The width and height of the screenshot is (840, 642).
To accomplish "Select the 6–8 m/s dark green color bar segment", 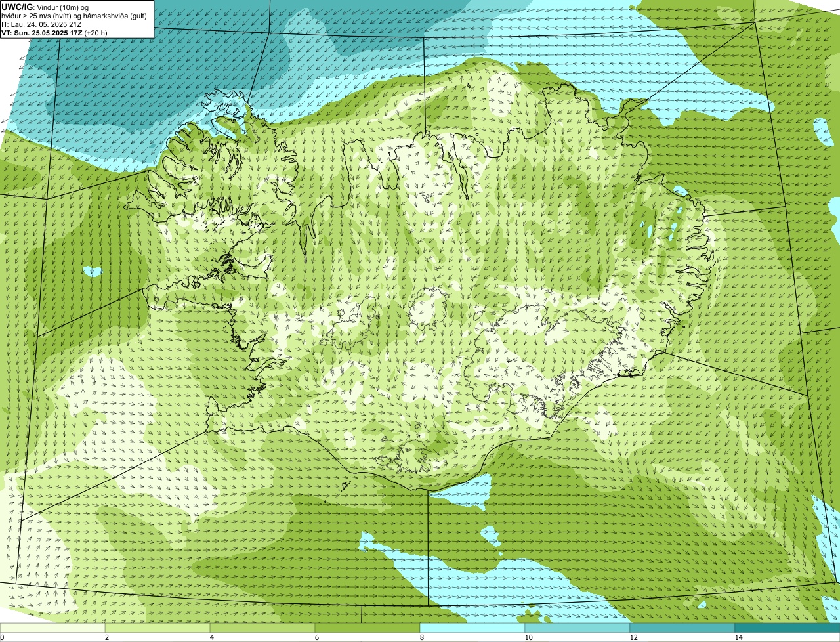I will (367, 628).
